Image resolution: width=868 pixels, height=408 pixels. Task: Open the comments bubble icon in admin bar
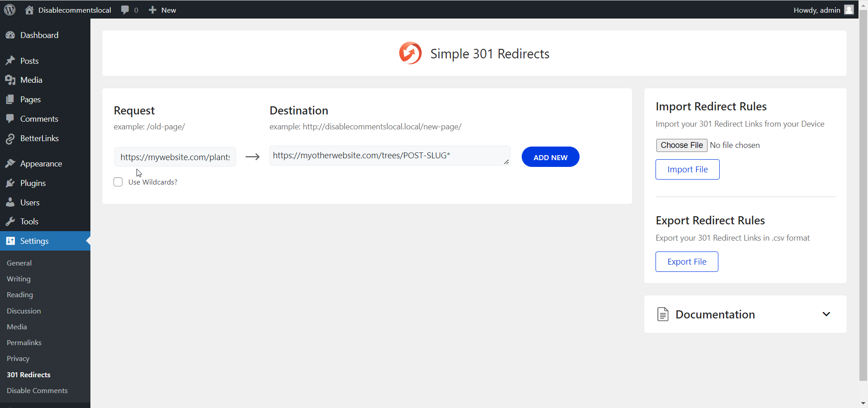click(125, 10)
